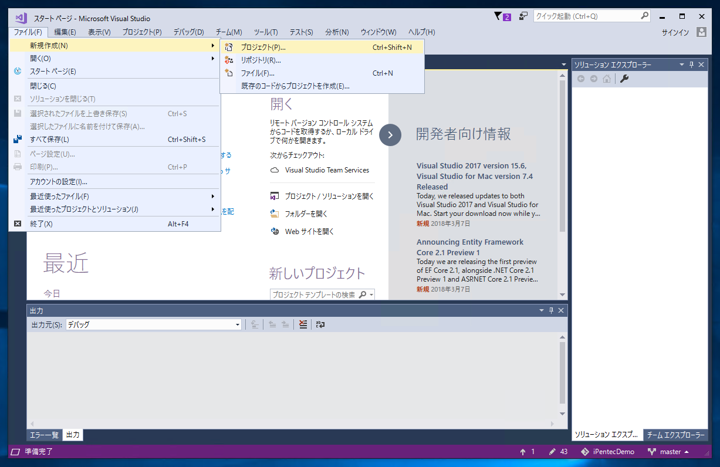Click Web サイトを開く link
The image size is (720, 467).
(x=309, y=231)
